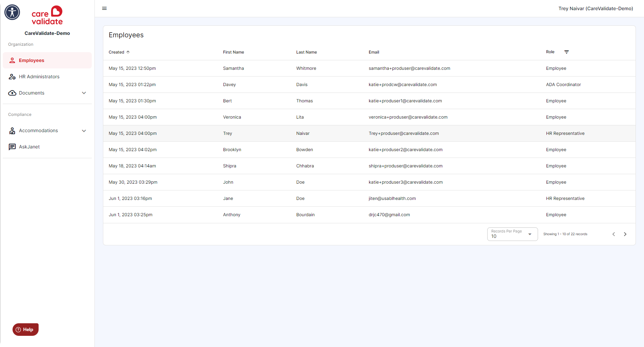Click the AskJanet chat icon

click(x=12, y=147)
